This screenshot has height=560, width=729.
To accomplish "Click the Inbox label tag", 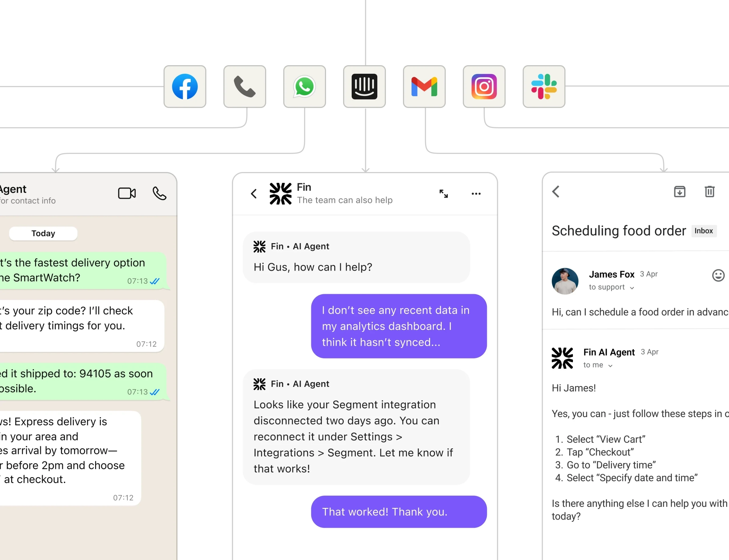I will (703, 231).
